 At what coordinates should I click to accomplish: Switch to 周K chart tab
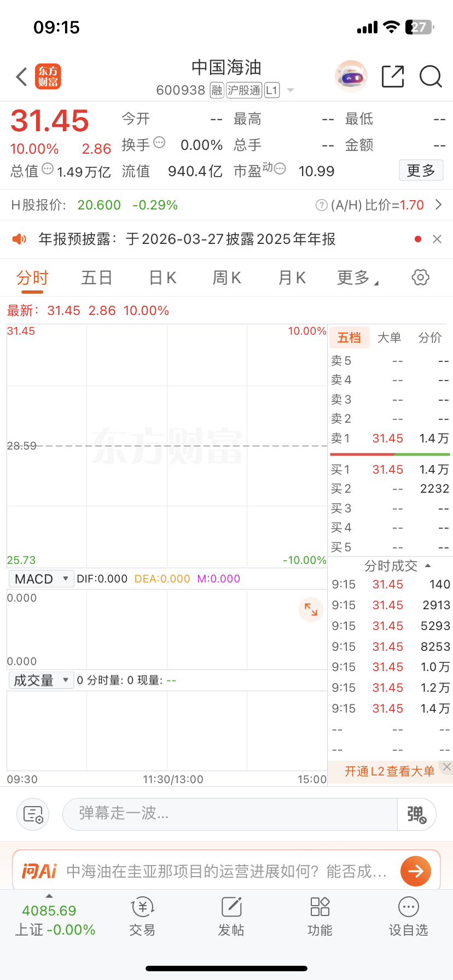pyautogui.click(x=227, y=278)
